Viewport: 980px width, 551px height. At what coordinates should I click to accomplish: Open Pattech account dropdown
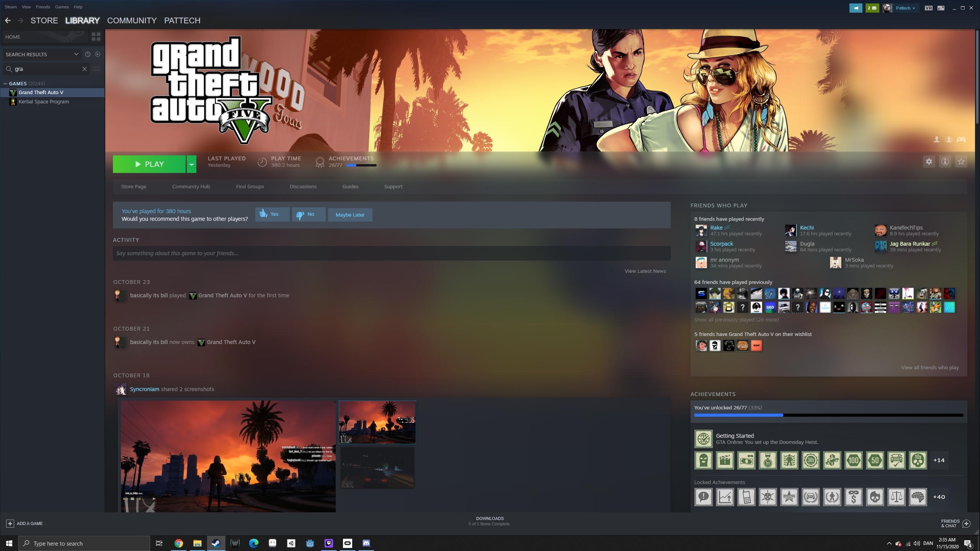click(x=905, y=8)
